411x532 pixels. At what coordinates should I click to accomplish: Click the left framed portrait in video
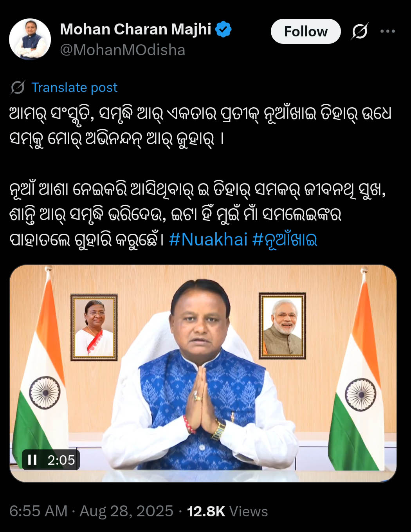pos(94,327)
